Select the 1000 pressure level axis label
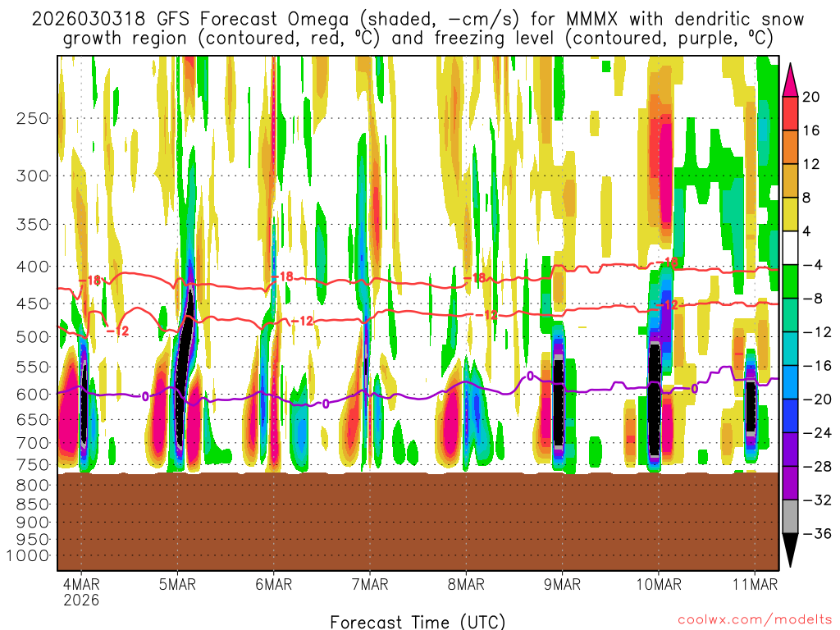The image size is (840, 630). (29, 555)
